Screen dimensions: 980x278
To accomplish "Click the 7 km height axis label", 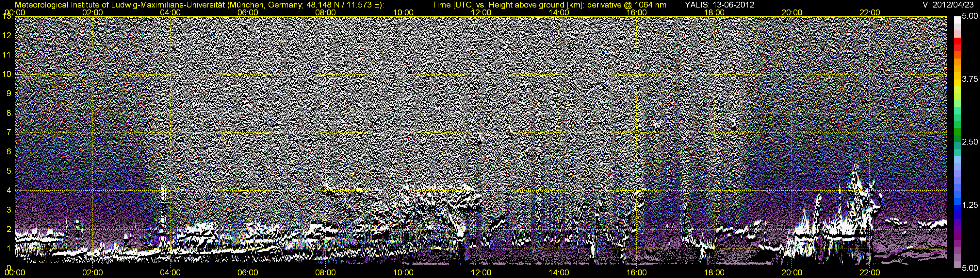I will pos(9,132).
